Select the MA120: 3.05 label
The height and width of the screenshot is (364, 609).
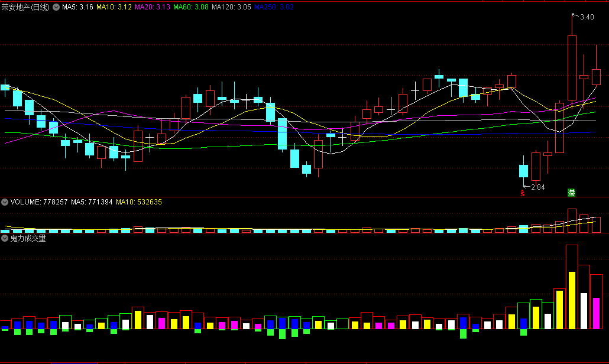(x=232, y=7)
